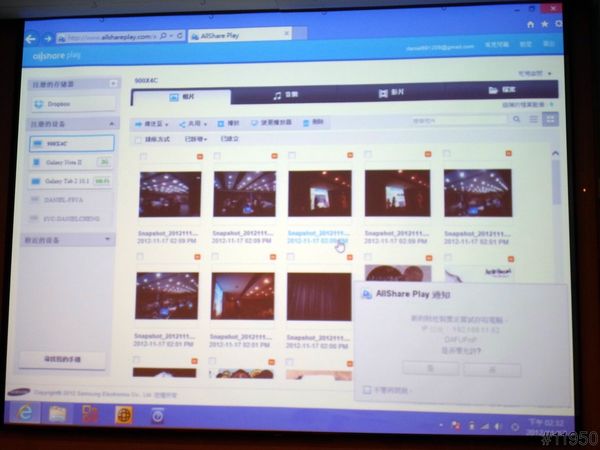The height and width of the screenshot is (450, 600).
Task: Open the red app icon on taskbar
Action: click(90, 414)
